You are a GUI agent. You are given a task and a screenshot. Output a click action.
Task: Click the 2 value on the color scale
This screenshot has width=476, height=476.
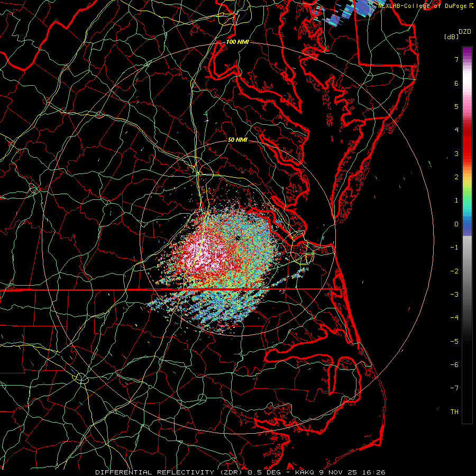[x=456, y=177]
